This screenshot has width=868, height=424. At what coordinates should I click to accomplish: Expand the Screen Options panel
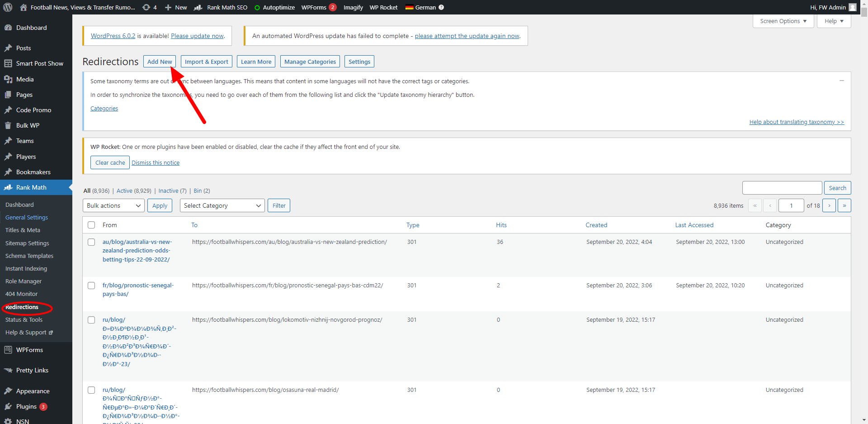click(x=783, y=21)
